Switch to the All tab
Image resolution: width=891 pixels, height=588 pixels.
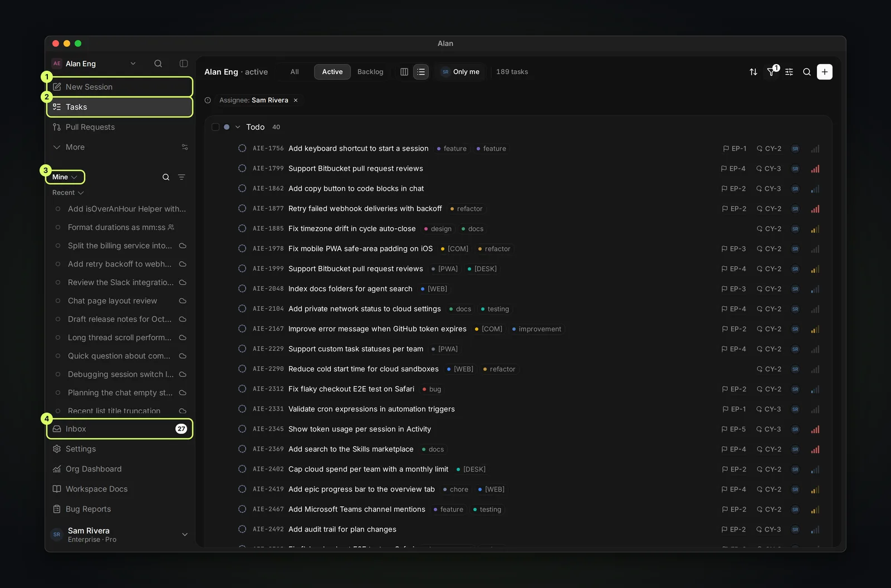click(x=295, y=72)
